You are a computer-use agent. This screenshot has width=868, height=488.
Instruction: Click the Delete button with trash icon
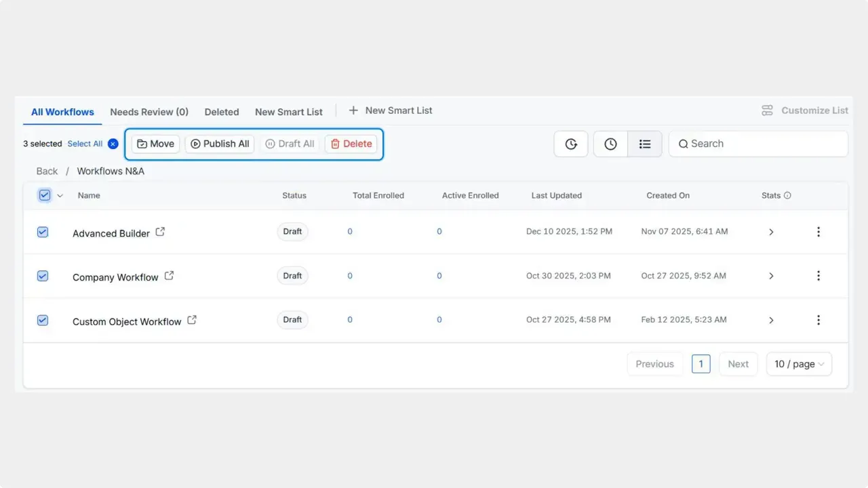coord(351,144)
